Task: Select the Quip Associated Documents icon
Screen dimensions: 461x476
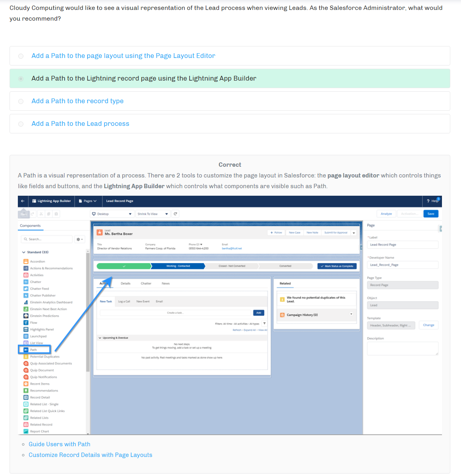Action: coord(26,363)
